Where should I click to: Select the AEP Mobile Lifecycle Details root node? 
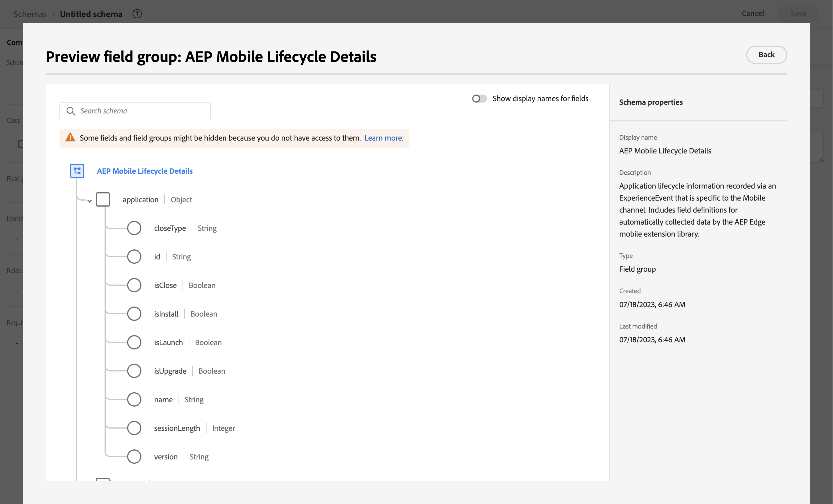145,171
